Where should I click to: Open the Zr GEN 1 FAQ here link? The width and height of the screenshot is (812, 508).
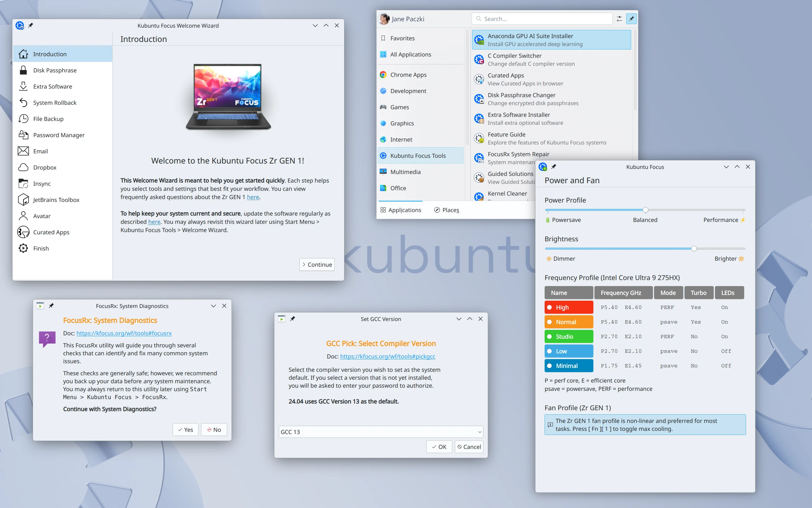tap(253, 197)
